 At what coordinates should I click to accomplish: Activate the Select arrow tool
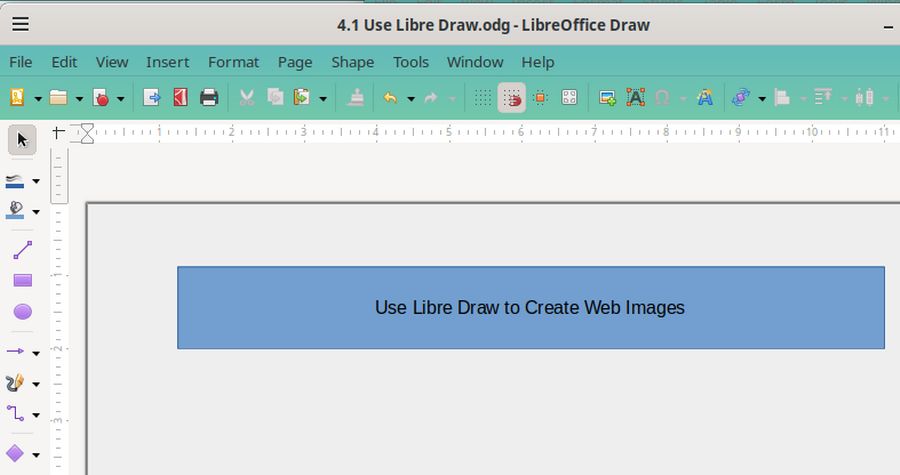click(22, 139)
